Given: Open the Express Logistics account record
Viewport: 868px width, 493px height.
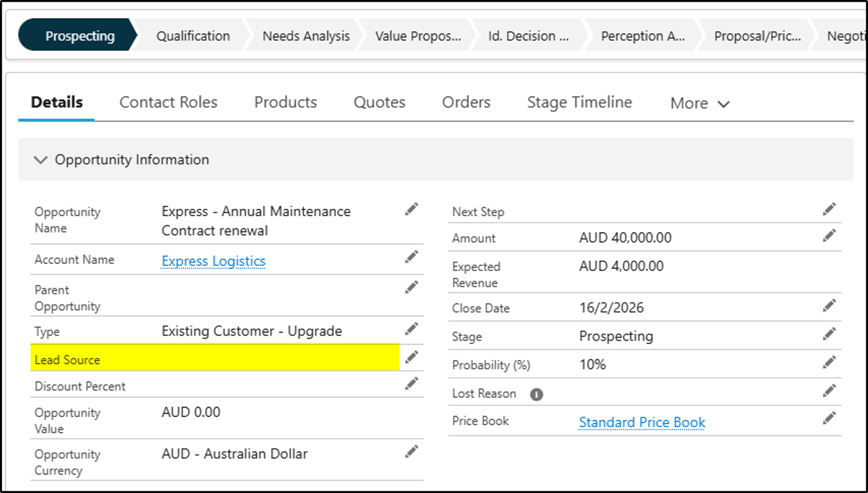Looking at the screenshot, I should coord(213,261).
